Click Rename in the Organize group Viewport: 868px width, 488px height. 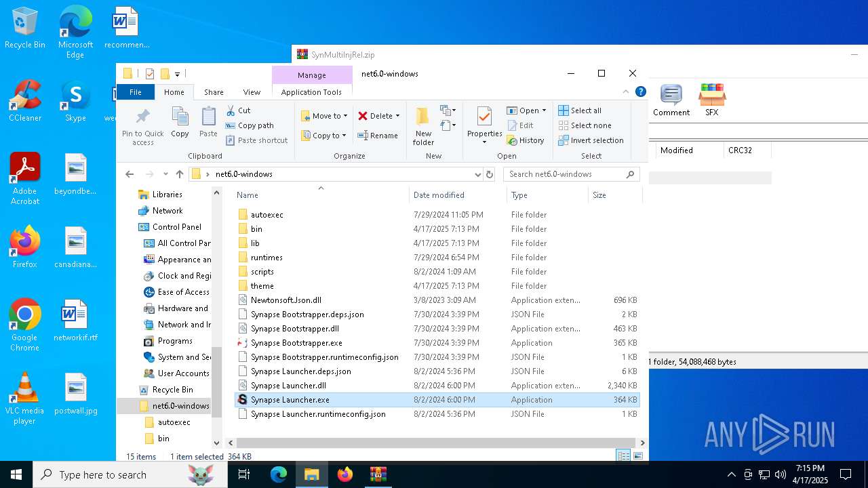[378, 136]
